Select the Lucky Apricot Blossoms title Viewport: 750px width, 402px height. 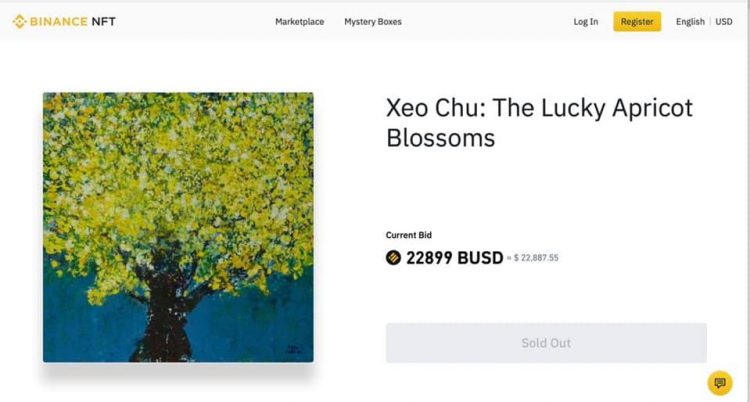pyautogui.click(x=539, y=123)
